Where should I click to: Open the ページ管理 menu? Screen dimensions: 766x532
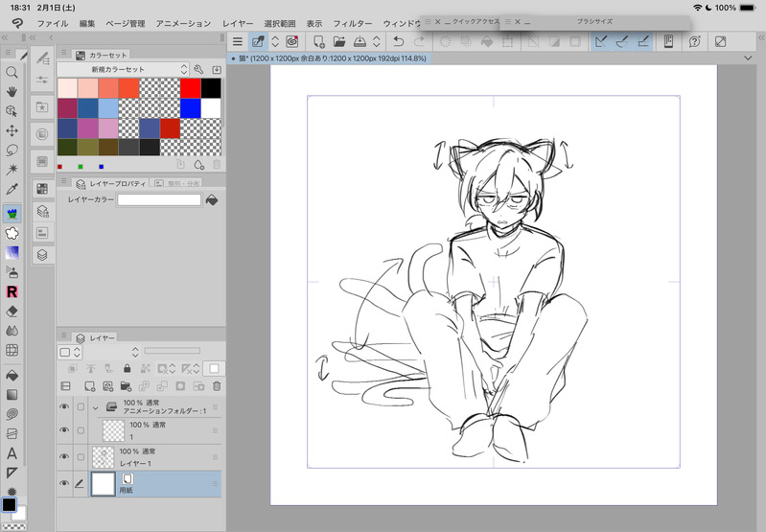click(126, 23)
